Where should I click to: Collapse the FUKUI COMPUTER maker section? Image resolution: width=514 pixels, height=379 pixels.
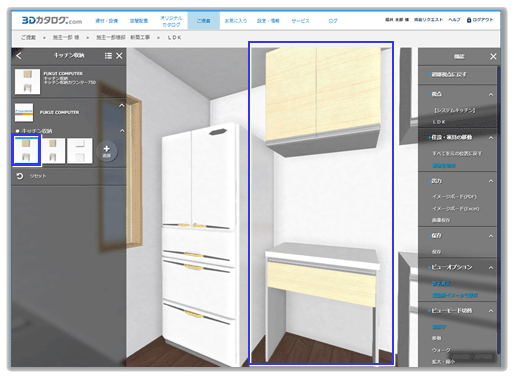tap(122, 106)
